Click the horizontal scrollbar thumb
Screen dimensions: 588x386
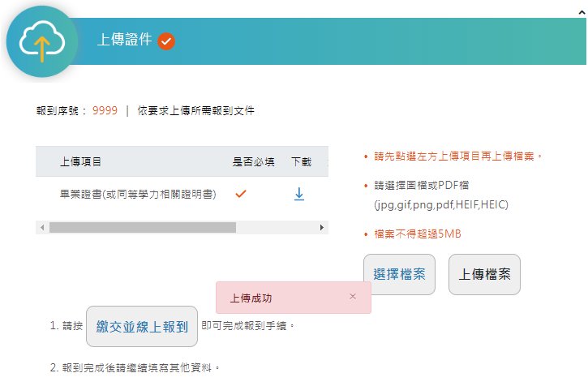pyautogui.click(x=142, y=228)
